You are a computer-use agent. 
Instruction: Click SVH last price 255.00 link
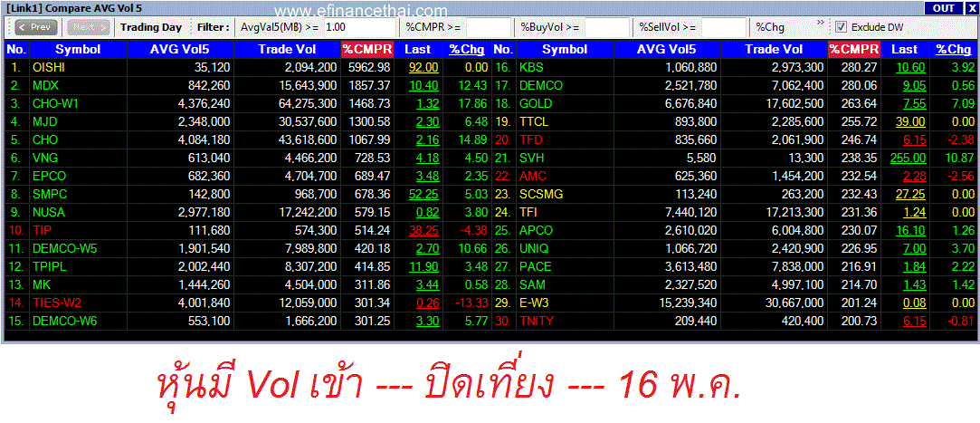[x=909, y=159]
